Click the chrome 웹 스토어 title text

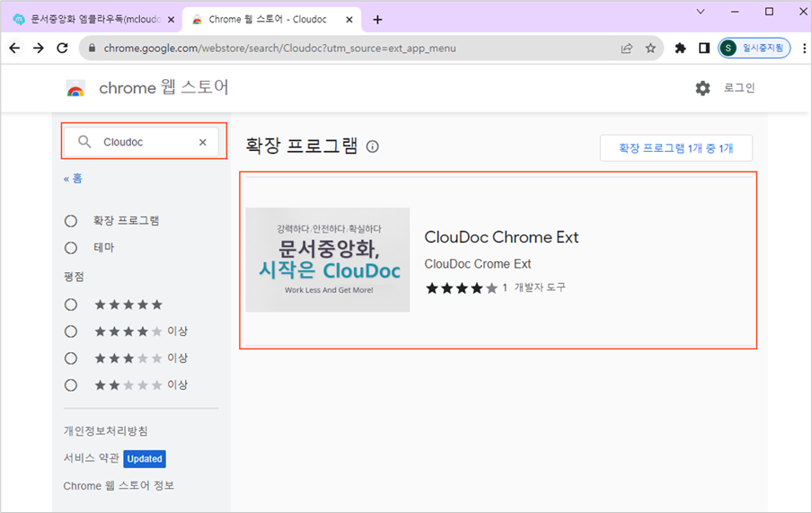(163, 87)
